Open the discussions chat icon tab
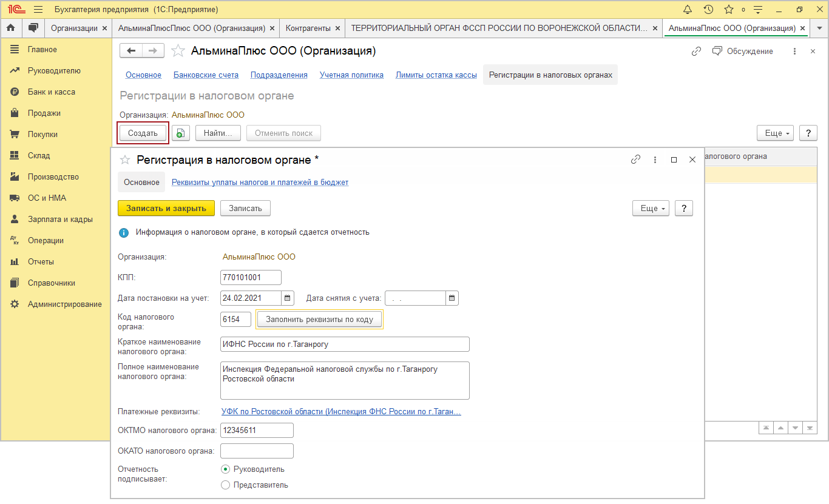 tap(33, 28)
